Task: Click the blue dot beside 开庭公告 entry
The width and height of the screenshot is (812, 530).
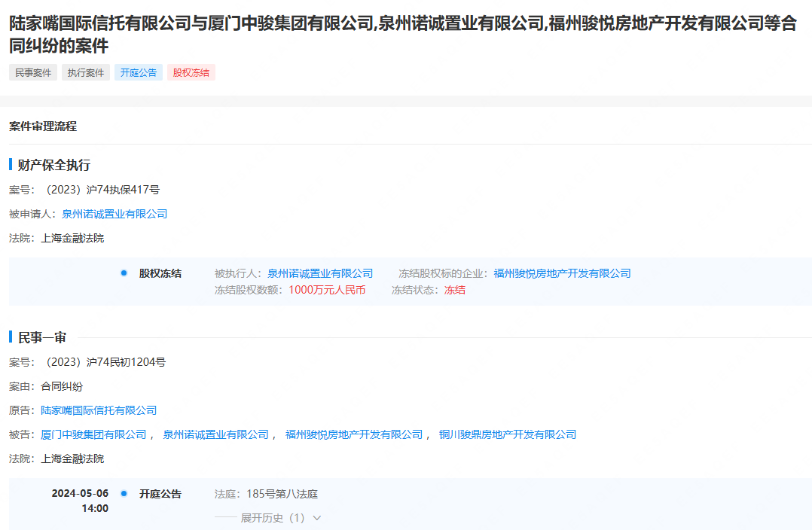Action: coord(124,493)
